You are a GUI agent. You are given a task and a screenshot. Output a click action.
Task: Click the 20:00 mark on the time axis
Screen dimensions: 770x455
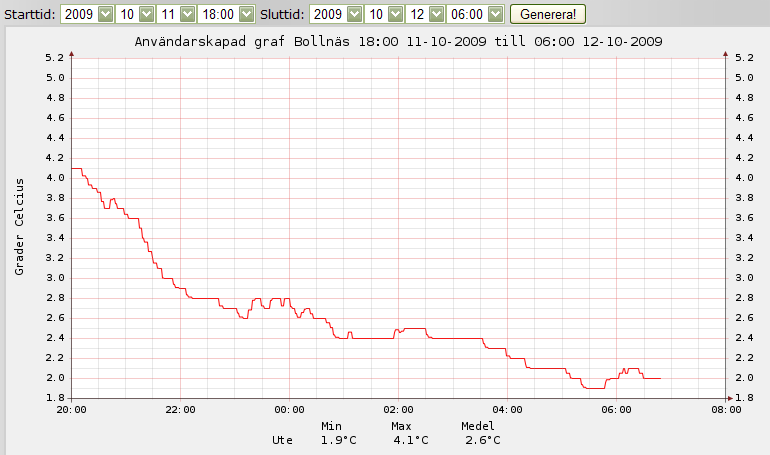71,409
